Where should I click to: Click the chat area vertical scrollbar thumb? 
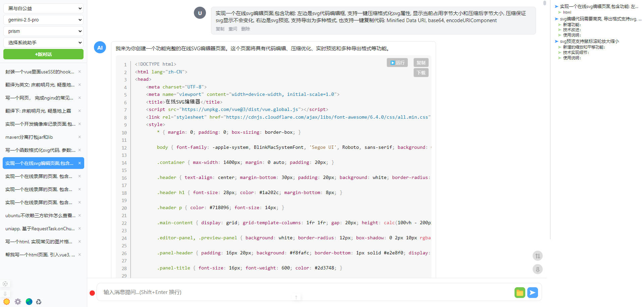tap(544, 3)
